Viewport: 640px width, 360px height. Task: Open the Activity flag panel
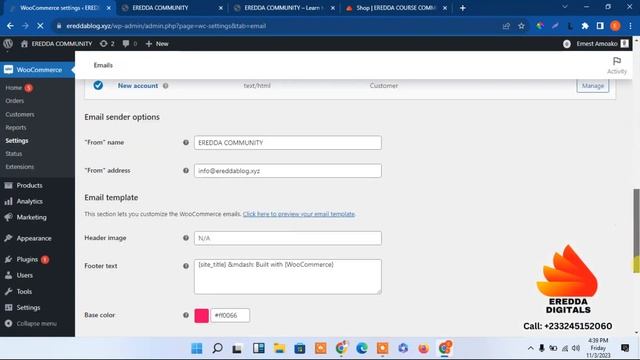coord(617,65)
